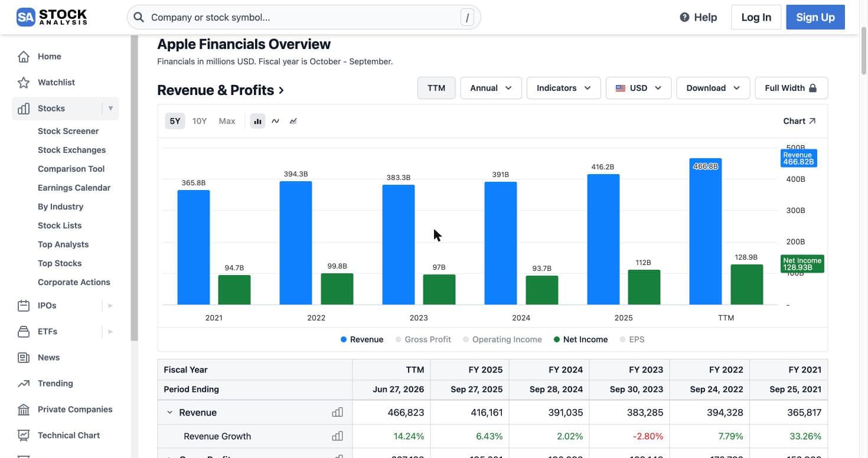Click the Home house icon

pos(24,57)
